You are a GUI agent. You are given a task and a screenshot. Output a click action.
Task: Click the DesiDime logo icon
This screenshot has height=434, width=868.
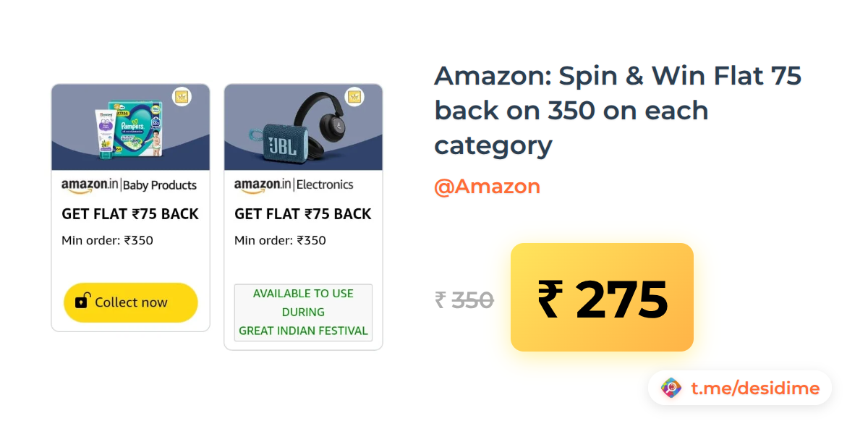pyautogui.click(x=671, y=388)
